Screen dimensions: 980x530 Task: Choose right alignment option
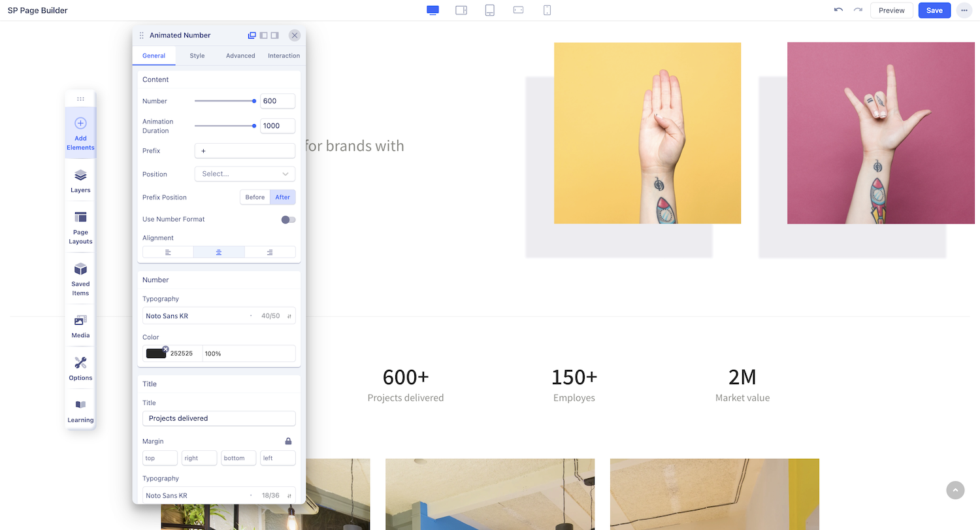pyautogui.click(x=270, y=252)
